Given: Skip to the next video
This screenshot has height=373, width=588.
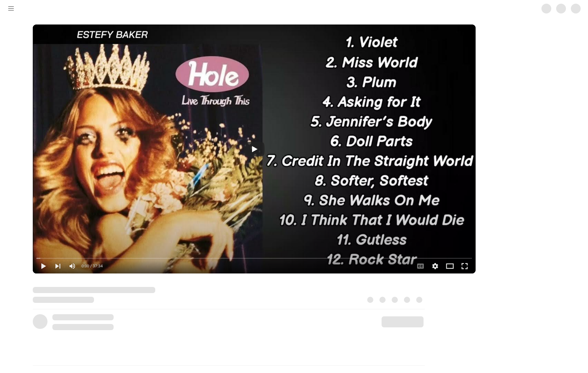Looking at the screenshot, I should [x=58, y=266].
